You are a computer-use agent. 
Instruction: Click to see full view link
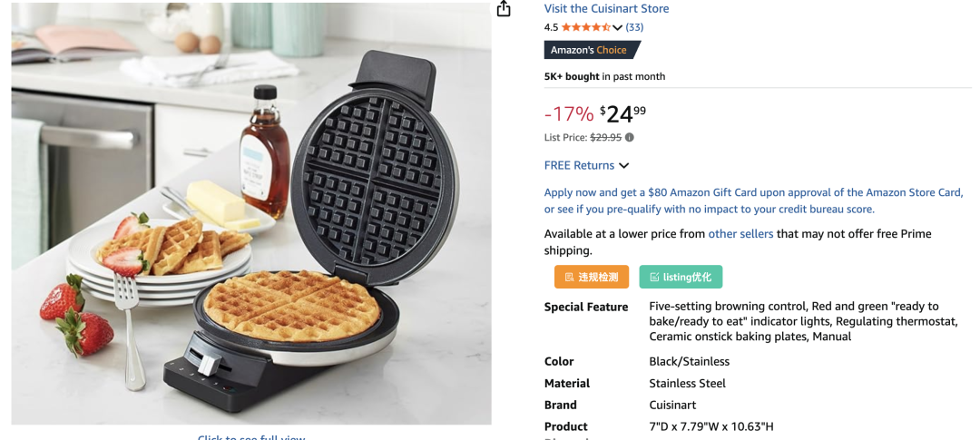click(x=251, y=436)
